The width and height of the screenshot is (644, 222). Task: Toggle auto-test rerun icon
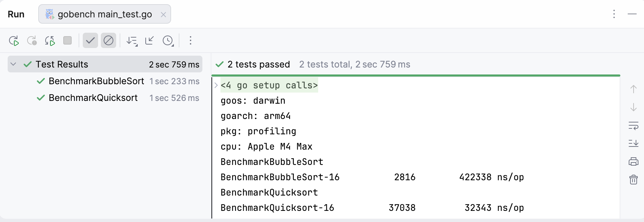coord(50,41)
